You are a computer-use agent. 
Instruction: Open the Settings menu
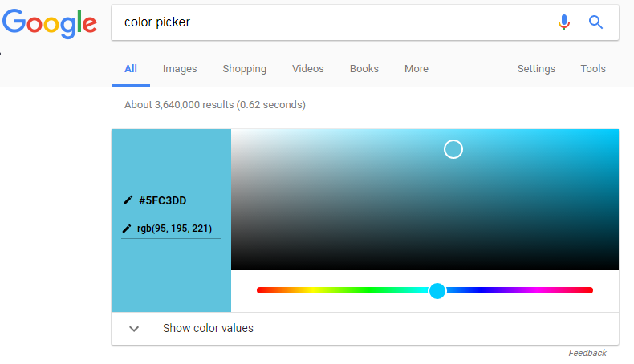[x=536, y=69]
